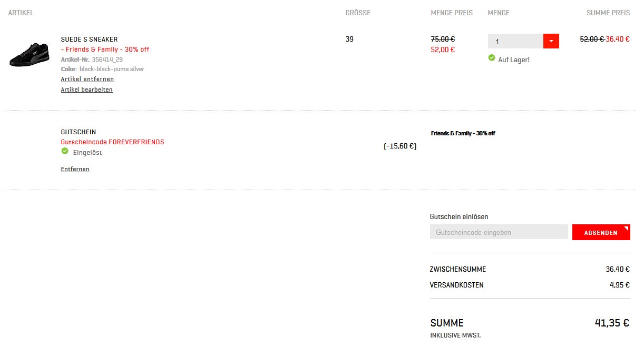Click the MENGE PREIS column header
The width and height of the screenshot is (644, 347).
pos(452,13)
